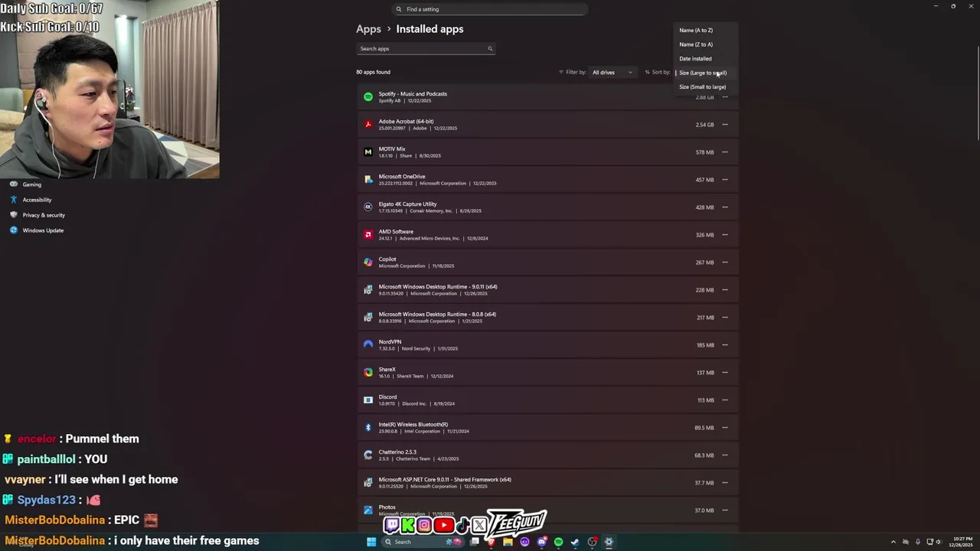980x551 pixels.
Task: Open File Explorer from the taskbar
Action: [508, 542]
